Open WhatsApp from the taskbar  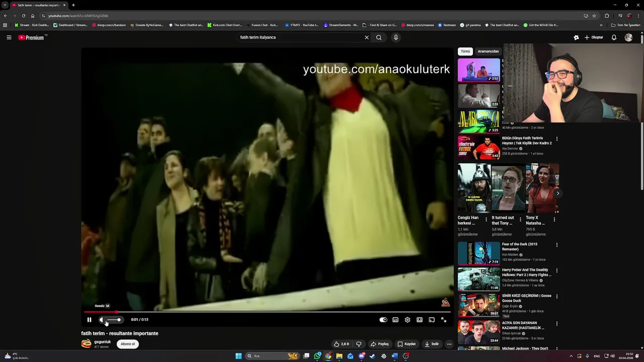[x=317, y=356]
